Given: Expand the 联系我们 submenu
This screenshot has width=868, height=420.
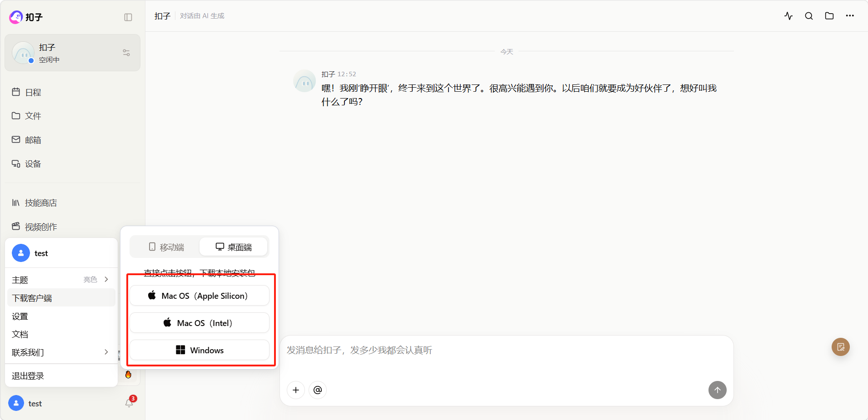Looking at the screenshot, I should (61, 352).
